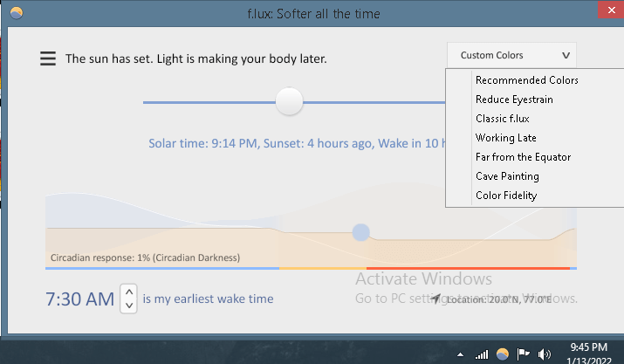
Task: Close the f.lux window
Action: click(611, 10)
